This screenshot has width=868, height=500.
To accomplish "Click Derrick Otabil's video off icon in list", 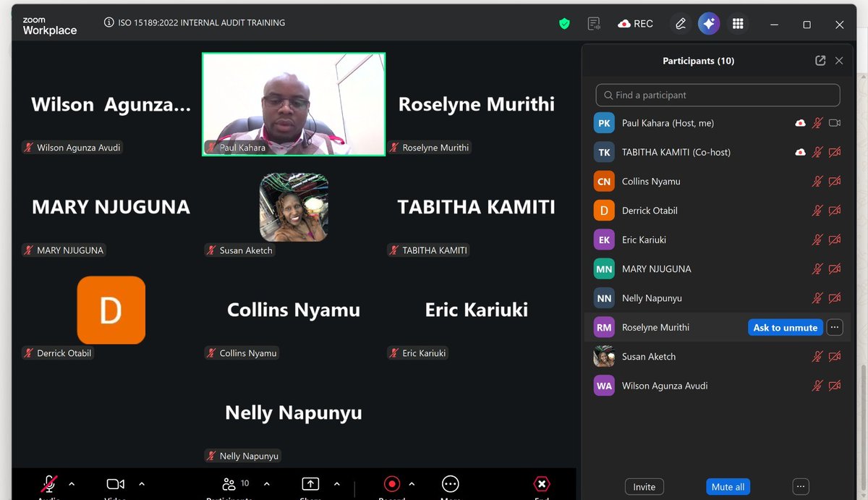I will [835, 211].
